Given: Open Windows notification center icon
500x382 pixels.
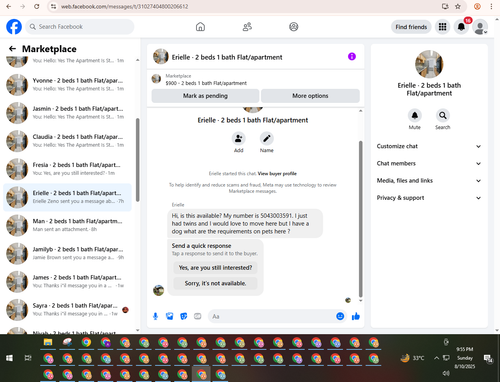Looking at the screenshot, I should click(488, 358).
